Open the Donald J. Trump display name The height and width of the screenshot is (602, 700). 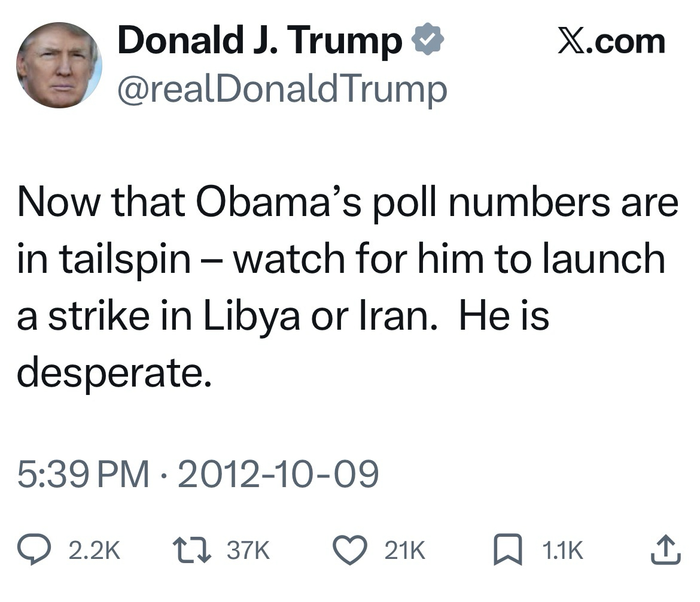260,42
